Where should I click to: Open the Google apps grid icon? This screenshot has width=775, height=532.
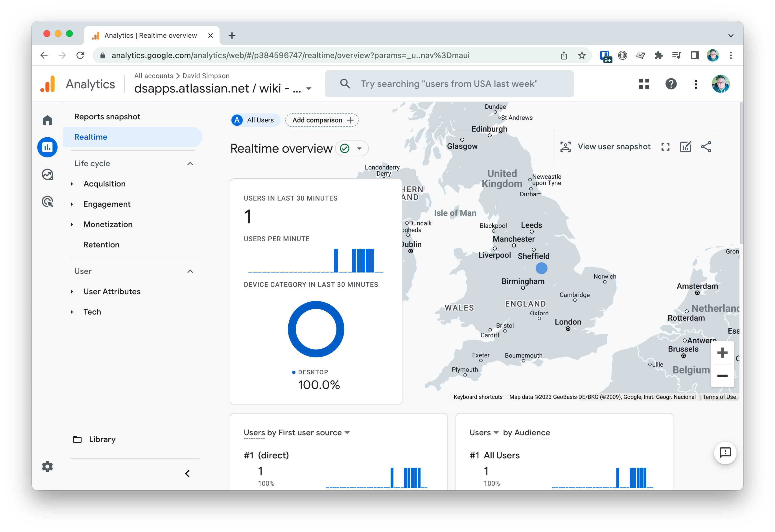point(643,84)
